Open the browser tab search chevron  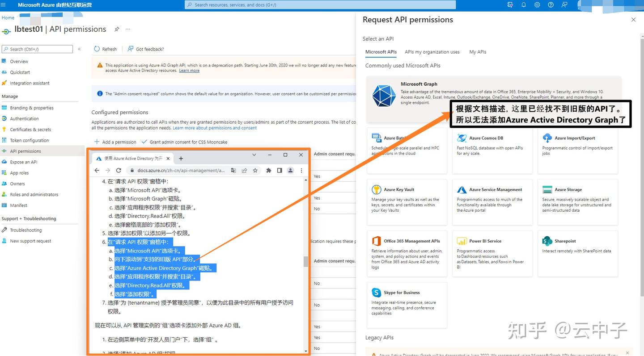[254, 155]
